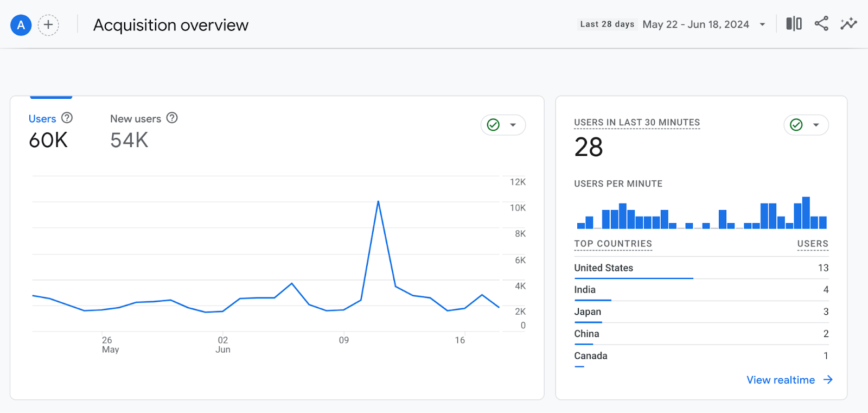The width and height of the screenshot is (868, 413).
Task: Click help icon next to New users
Action: 172,118
